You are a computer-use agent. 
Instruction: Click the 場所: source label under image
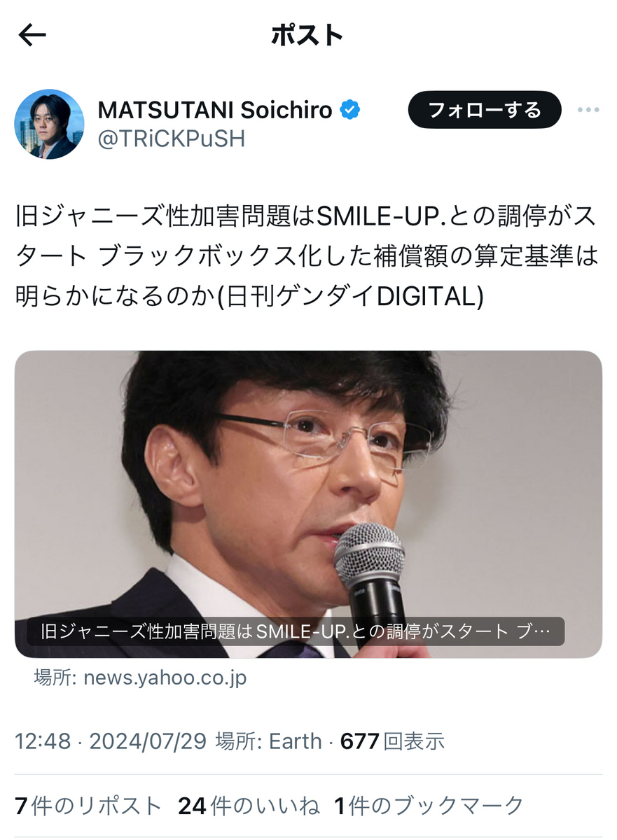pyautogui.click(x=57, y=678)
